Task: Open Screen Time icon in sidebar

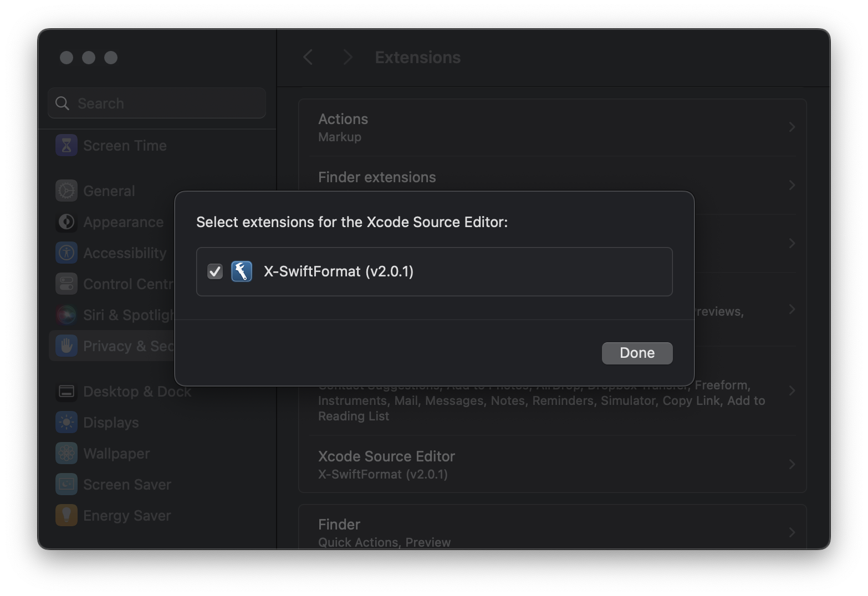Action: tap(67, 145)
